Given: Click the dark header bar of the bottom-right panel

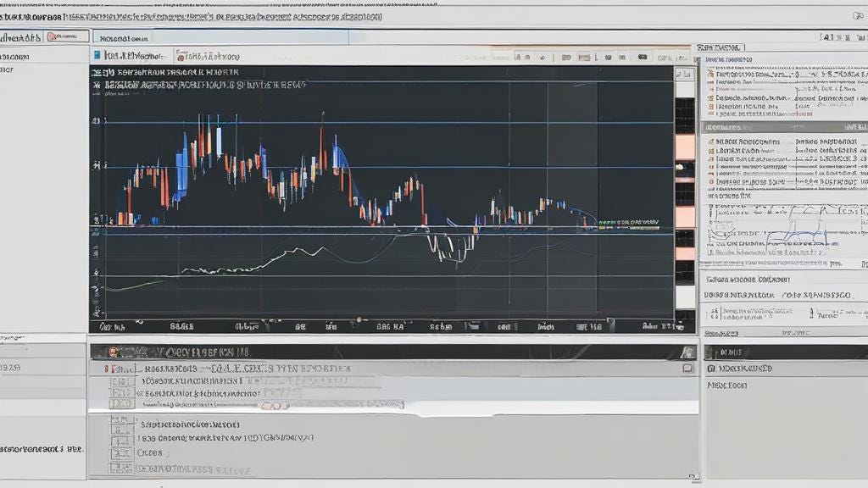Looking at the screenshot, I should tap(786, 352).
